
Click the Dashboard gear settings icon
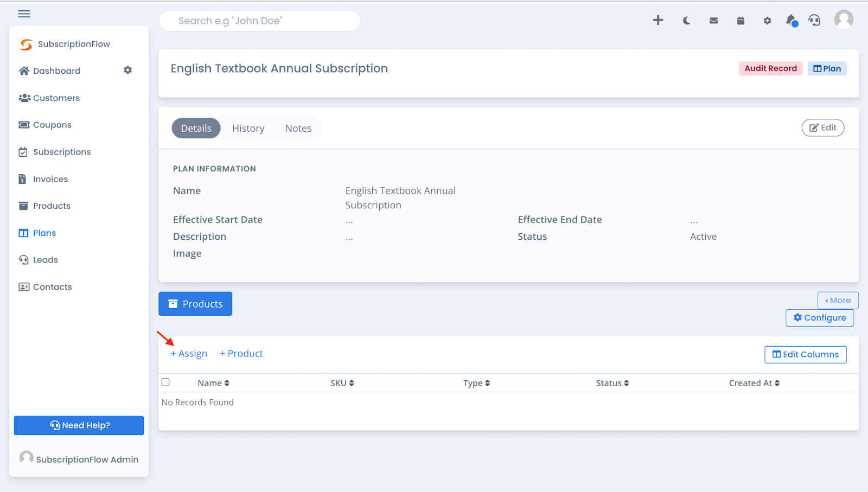[128, 70]
